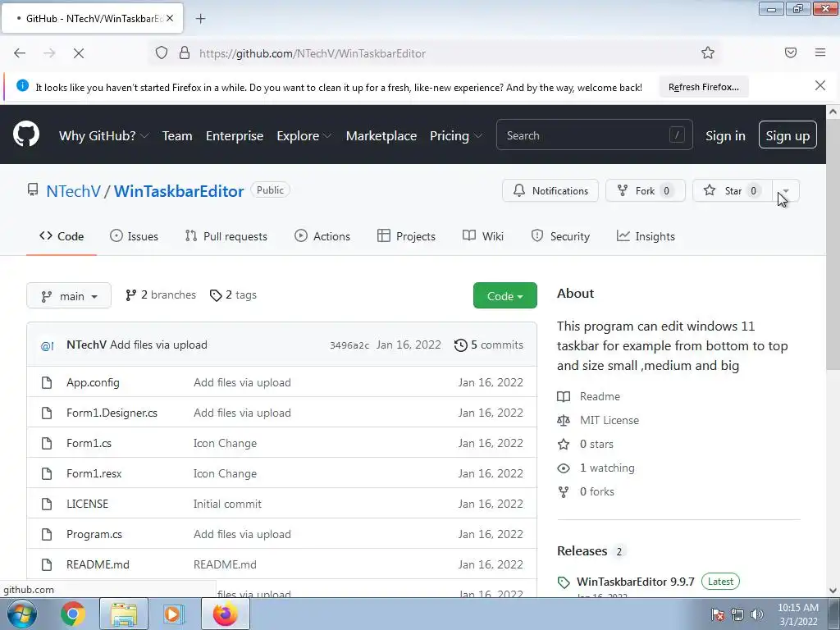Image resolution: width=840 pixels, height=630 pixels.
Task: Expand the Pricing menu
Action: [x=456, y=135]
